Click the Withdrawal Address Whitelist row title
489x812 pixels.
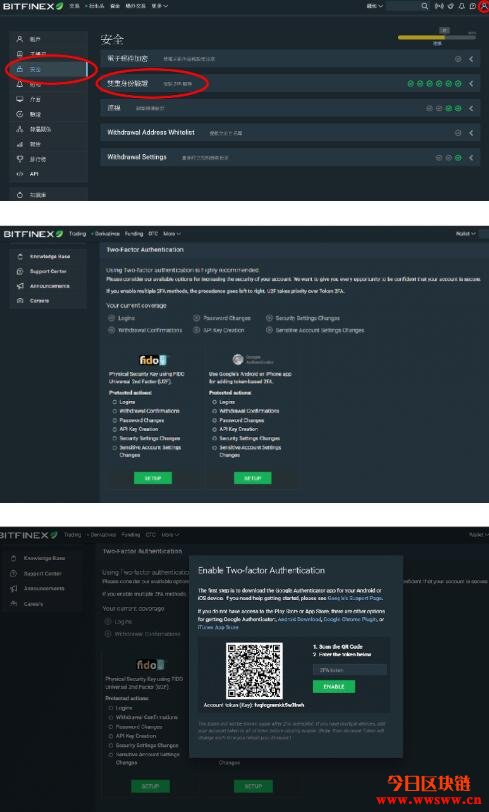pyautogui.click(x=151, y=133)
